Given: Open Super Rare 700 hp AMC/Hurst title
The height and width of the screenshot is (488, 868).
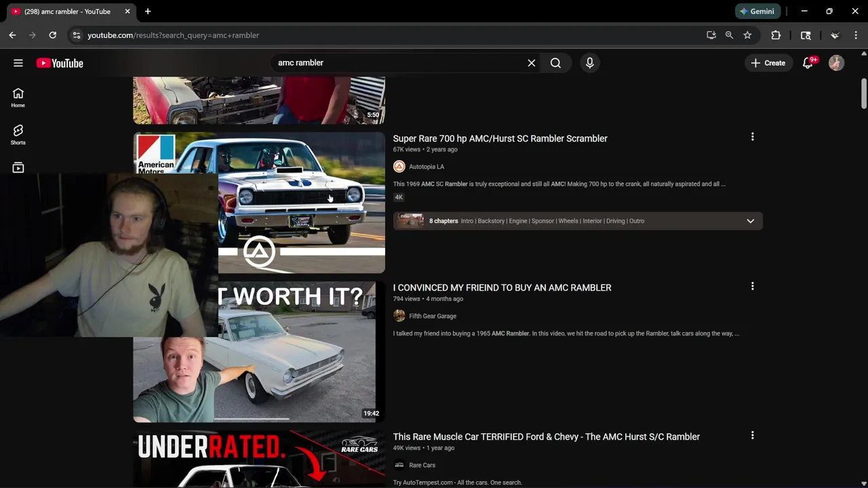Looking at the screenshot, I should 500,138.
